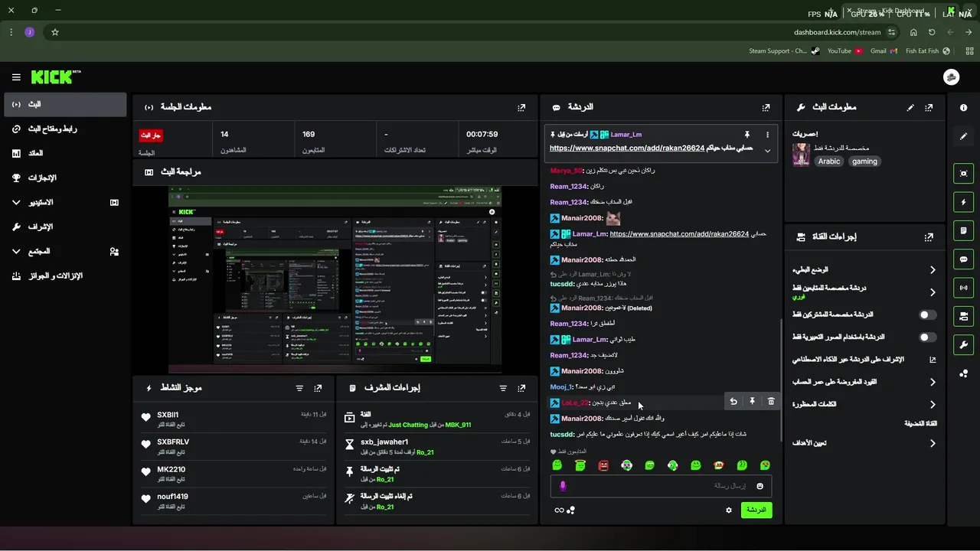Pop out the معلومات الجلسة panel
980x551 pixels.
pos(521,108)
